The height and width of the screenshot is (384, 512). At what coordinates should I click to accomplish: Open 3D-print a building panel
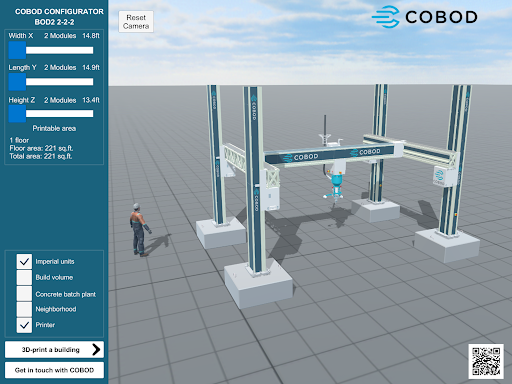(54, 350)
